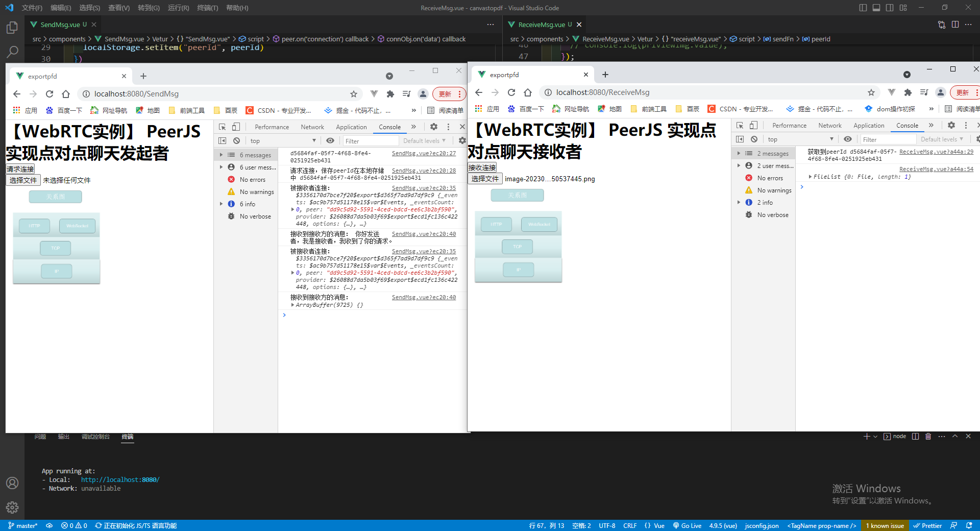Go to home in SendMsg browser window
Screen dimensions: 980x531
coord(66,94)
